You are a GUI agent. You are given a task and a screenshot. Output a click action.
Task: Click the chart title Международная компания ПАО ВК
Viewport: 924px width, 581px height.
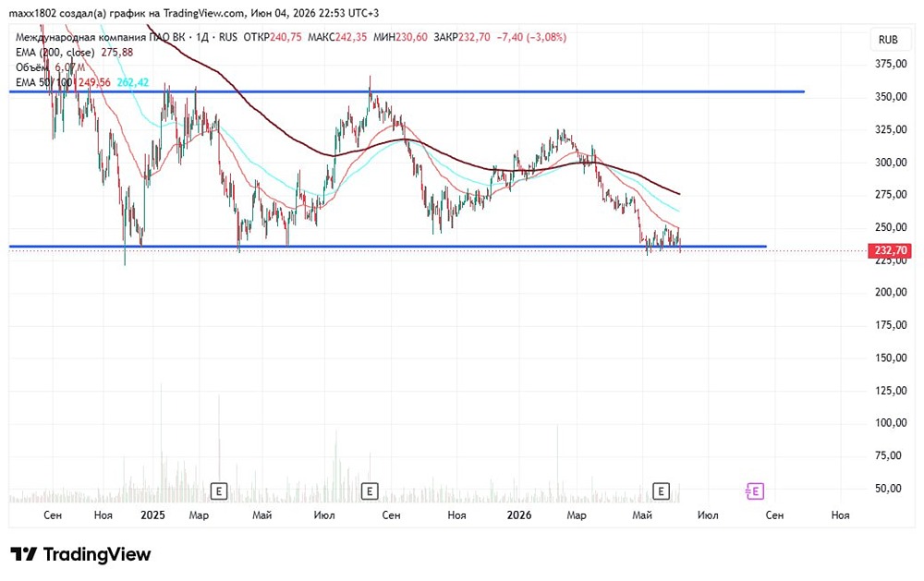click(x=100, y=37)
